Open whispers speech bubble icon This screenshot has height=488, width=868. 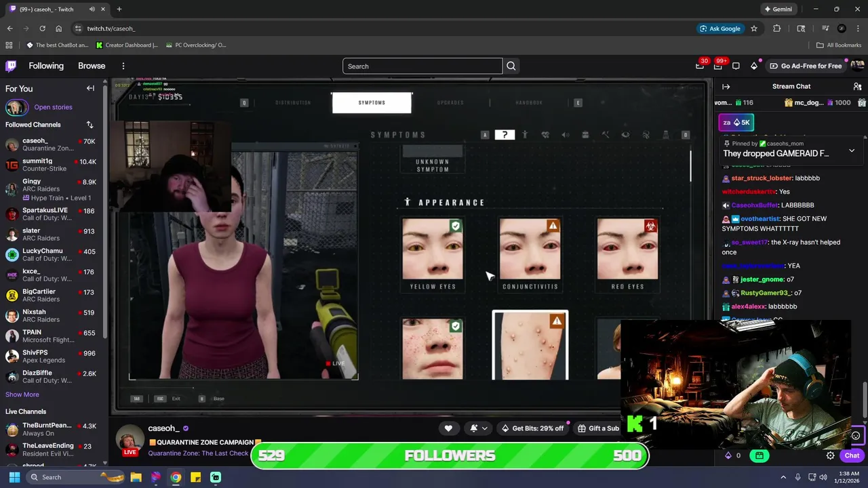[x=736, y=66]
